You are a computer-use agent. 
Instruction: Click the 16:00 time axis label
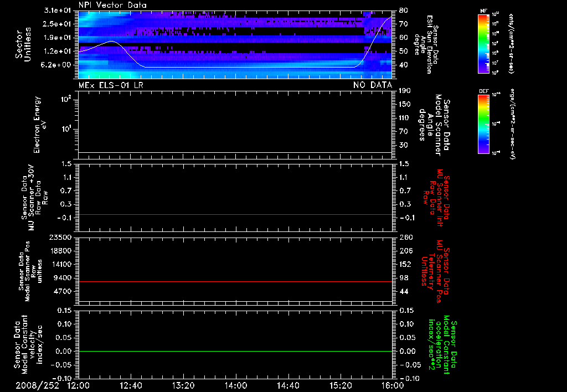[393, 385]
